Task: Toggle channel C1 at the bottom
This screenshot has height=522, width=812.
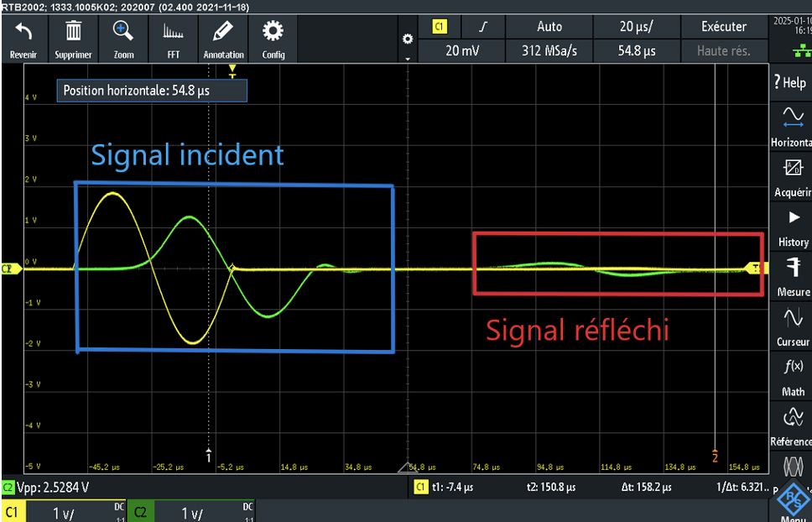Action: (63, 512)
